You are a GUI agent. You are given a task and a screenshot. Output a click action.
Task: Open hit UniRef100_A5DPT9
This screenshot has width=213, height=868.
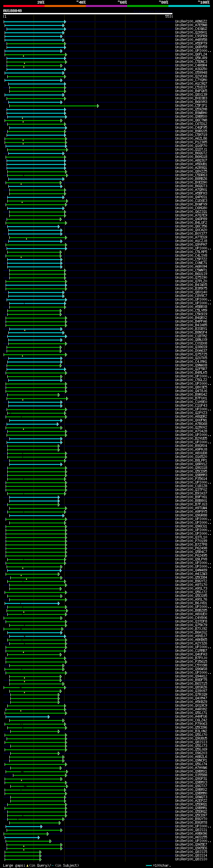(191, 44)
